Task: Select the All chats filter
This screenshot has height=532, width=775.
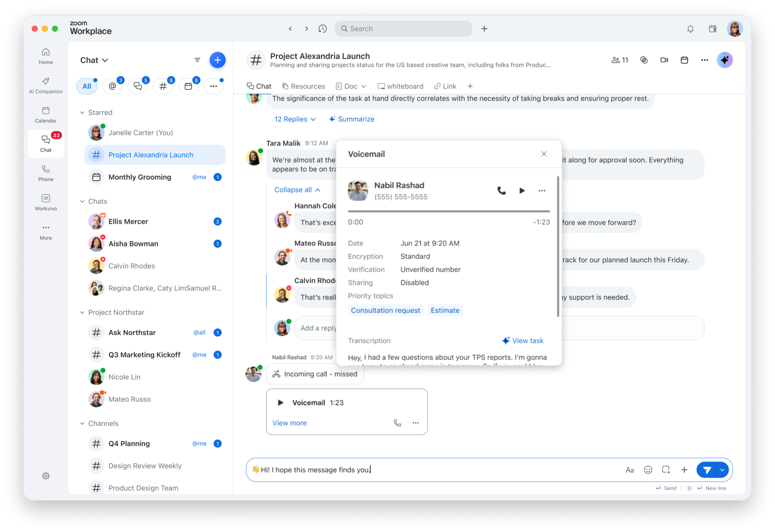Action: click(x=87, y=86)
